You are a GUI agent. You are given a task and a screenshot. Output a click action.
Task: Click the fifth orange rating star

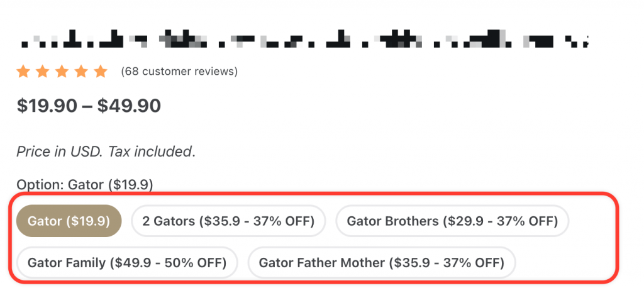101,72
